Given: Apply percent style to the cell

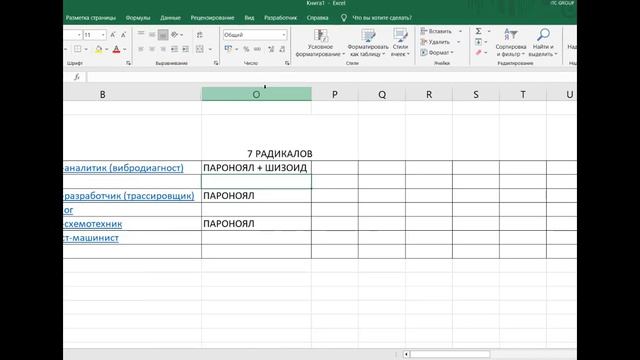Looking at the screenshot, I should coord(246,49).
